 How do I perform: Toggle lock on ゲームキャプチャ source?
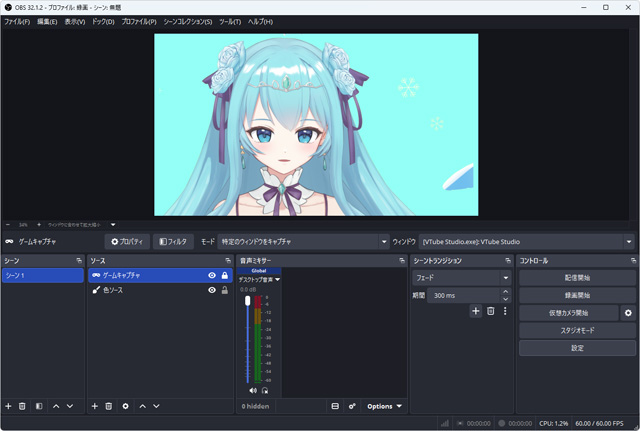tap(224, 275)
